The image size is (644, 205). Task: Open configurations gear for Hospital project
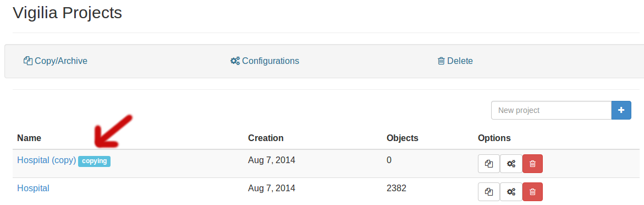point(511,192)
